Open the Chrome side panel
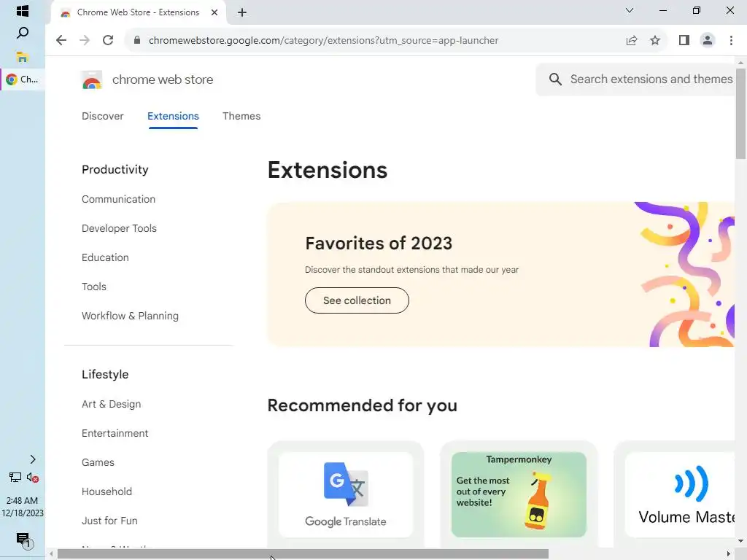747x560 pixels. pos(684,41)
